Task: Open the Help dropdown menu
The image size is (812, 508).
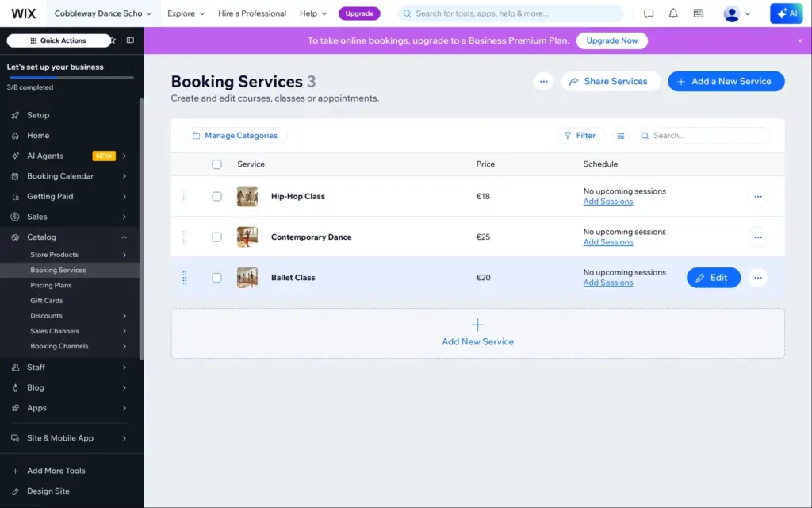Action: [x=313, y=13]
